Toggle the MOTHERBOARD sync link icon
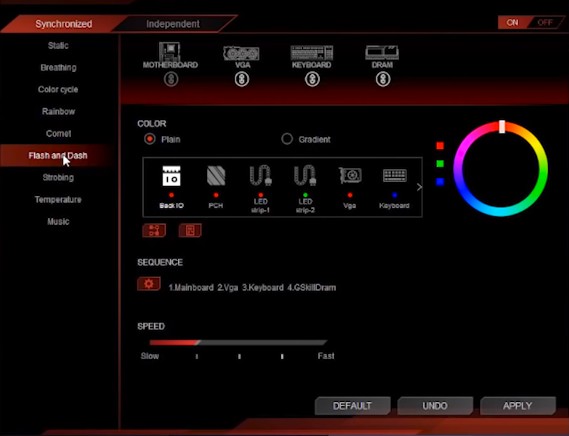This screenshot has width=569, height=436. point(171,79)
